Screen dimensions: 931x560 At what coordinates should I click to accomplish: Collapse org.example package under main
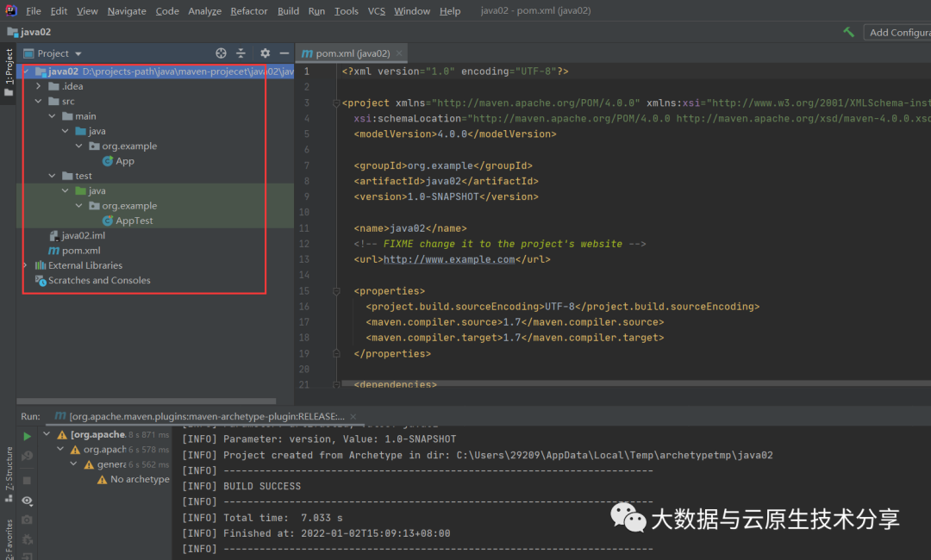(x=79, y=146)
